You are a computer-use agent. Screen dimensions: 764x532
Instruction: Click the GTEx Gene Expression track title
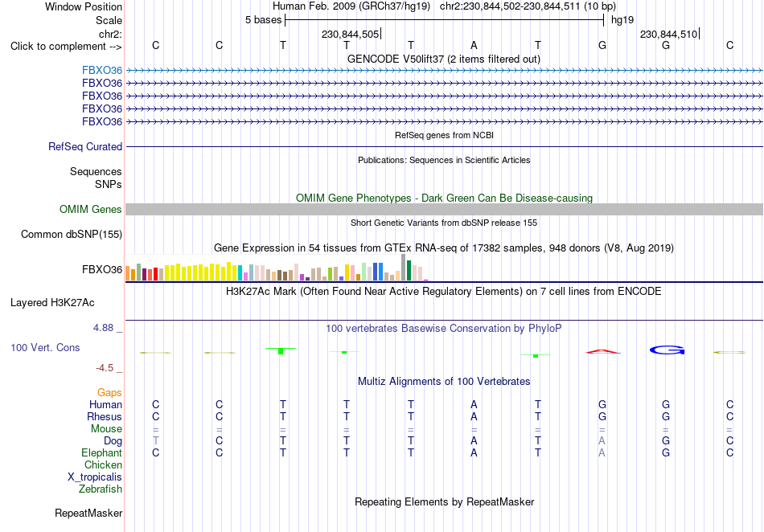(x=444, y=248)
